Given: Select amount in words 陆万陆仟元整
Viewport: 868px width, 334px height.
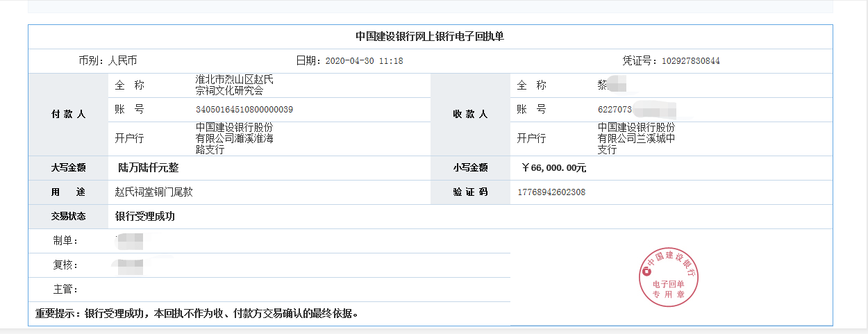Looking at the screenshot, I should click(x=149, y=167).
